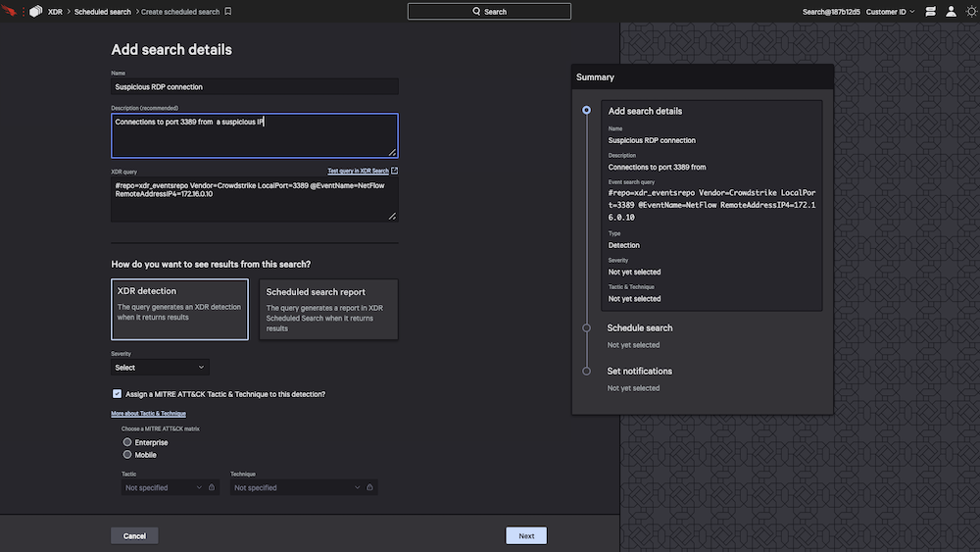Image resolution: width=980 pixels, height=552 pixels.
Task: Open the user profile icon
Action: [x=951, y=11]
